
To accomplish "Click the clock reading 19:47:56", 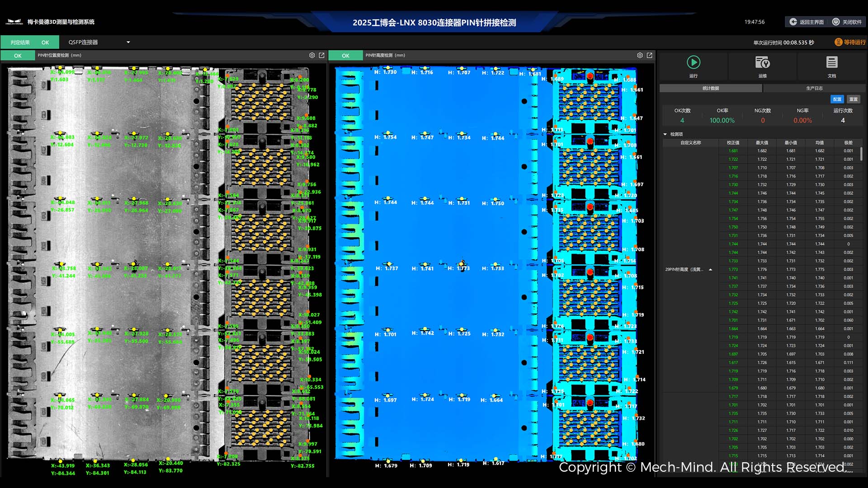I will tap(755, 22).
